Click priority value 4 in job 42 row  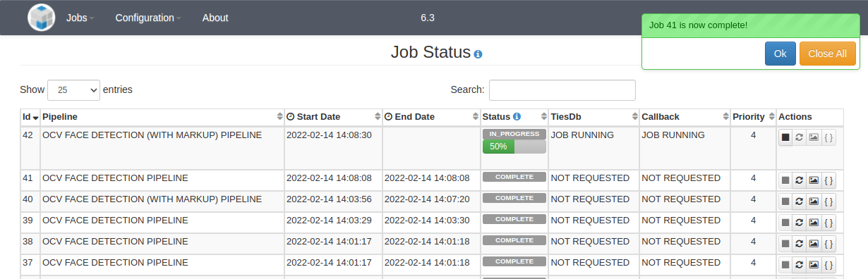pos(753,135)
